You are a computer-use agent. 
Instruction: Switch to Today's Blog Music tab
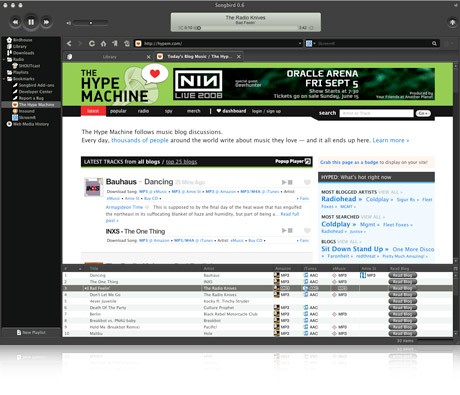coord(199,57)
